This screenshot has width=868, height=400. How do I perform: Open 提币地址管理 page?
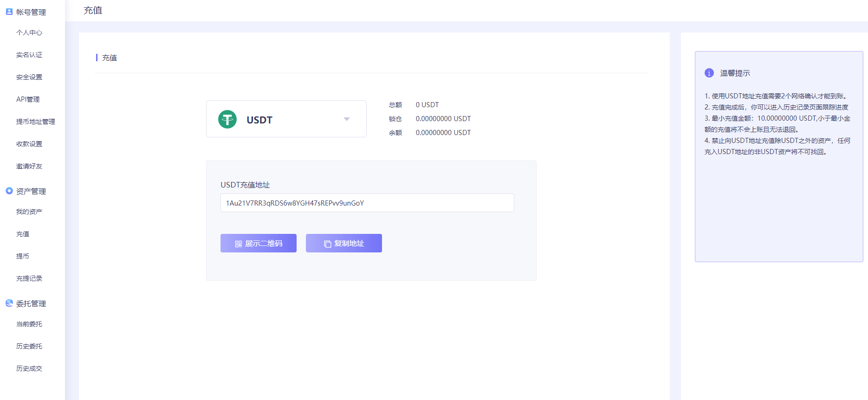(x=36, y=122)
